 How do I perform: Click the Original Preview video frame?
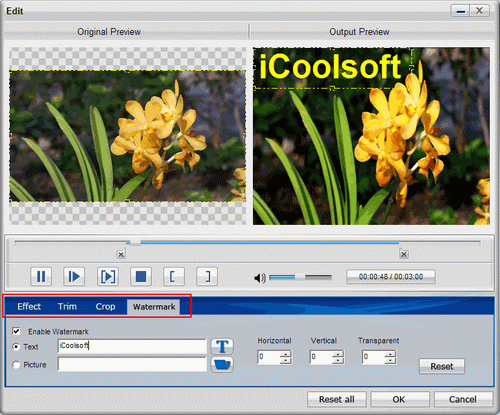pos(128,136)
